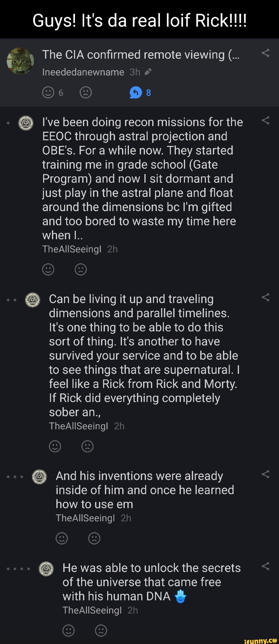Expand the comment ending in 'when I..'

(142, 178)
